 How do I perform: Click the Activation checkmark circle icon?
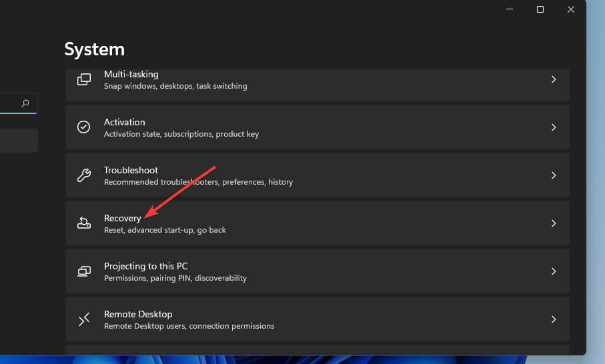(x=84, y=127)
